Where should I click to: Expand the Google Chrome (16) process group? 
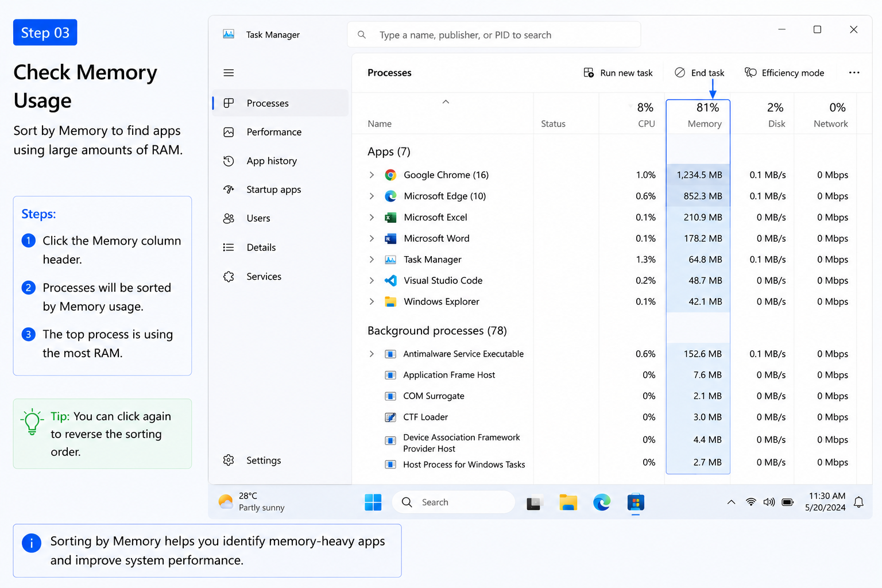tap(372, 175)
